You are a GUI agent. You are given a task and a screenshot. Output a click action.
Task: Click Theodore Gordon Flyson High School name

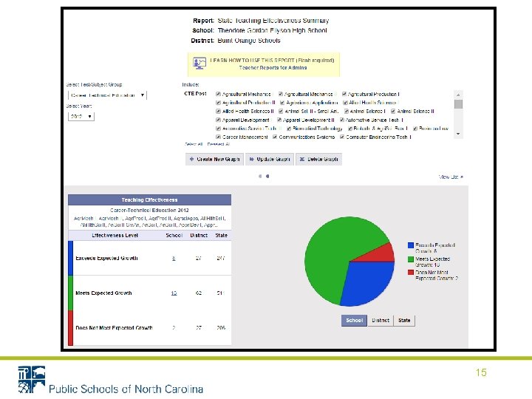[272, 30]
